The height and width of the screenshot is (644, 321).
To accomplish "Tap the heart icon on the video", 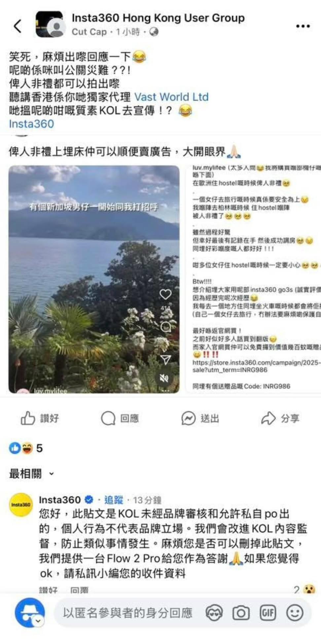I will 165,294.
